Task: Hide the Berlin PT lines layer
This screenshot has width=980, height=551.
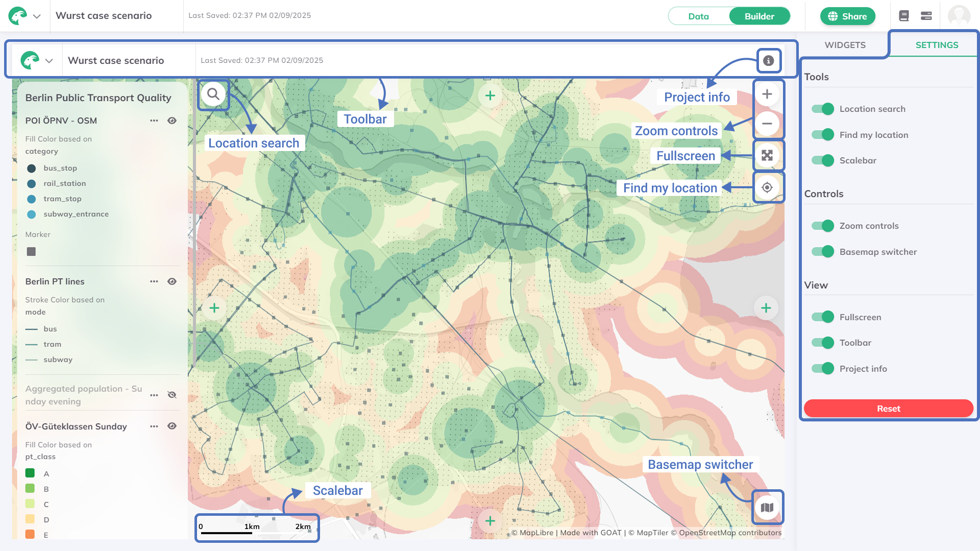Action: coord(172,282)
